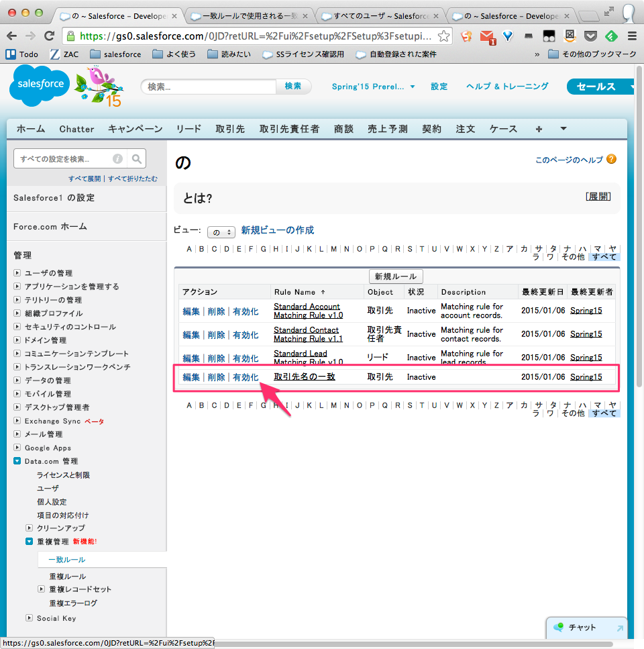Open the Pocket extension icon

point(590,36)
